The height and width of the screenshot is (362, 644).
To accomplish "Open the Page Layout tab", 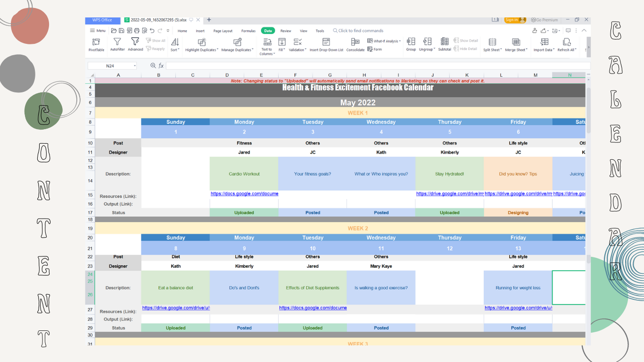I will pyautogui.click(x=223, y=31).
